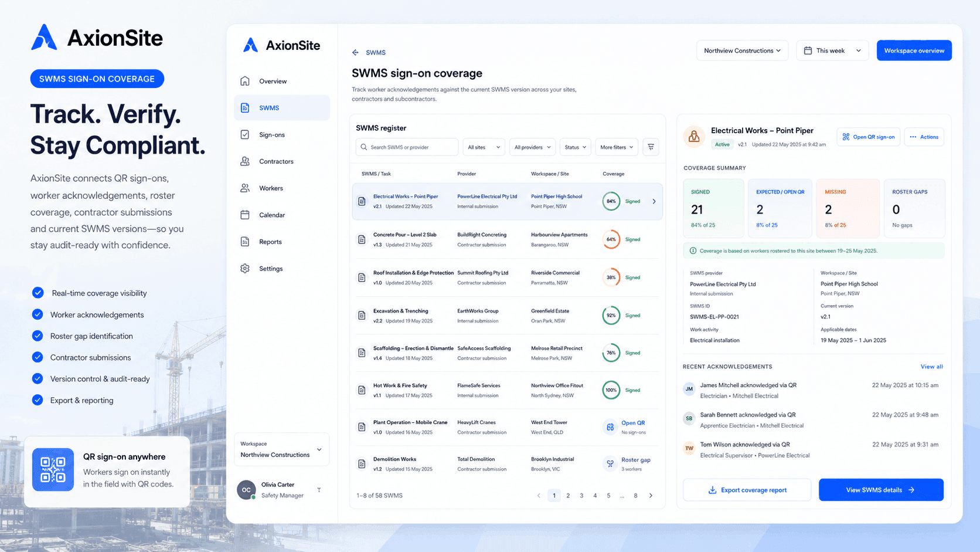The image size is (980, 552).
Task: Click the OC avatar of Olivia Carter
Action: 246,490
